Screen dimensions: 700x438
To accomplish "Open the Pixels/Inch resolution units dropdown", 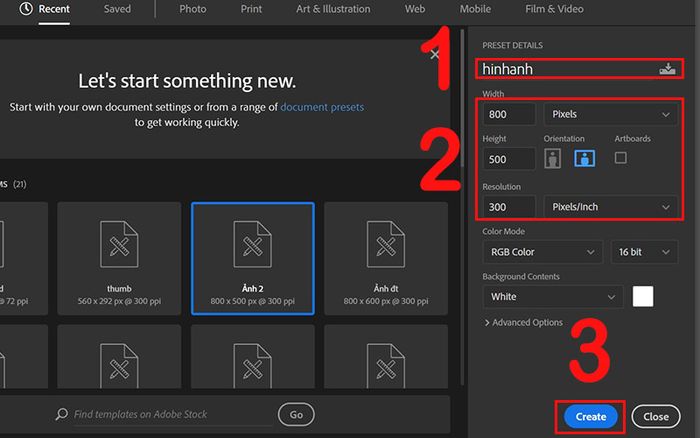I will coord(610,207).
